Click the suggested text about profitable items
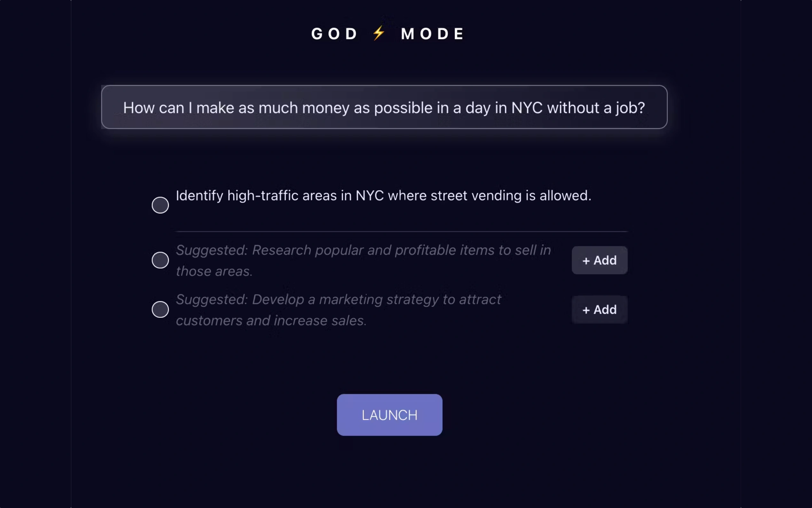The image size is (812, 508). click(x=363, y=260)
